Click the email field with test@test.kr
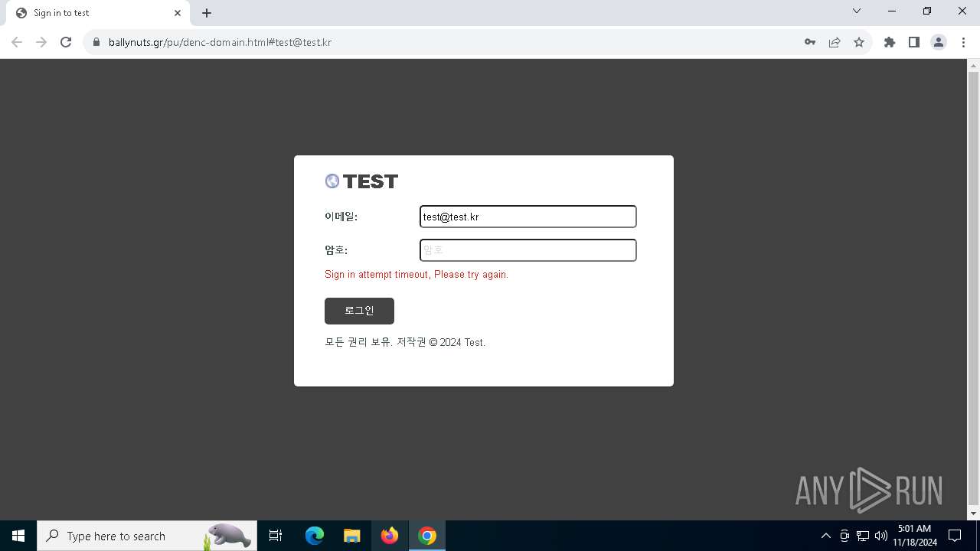980x551 pixels. point(528,217)
